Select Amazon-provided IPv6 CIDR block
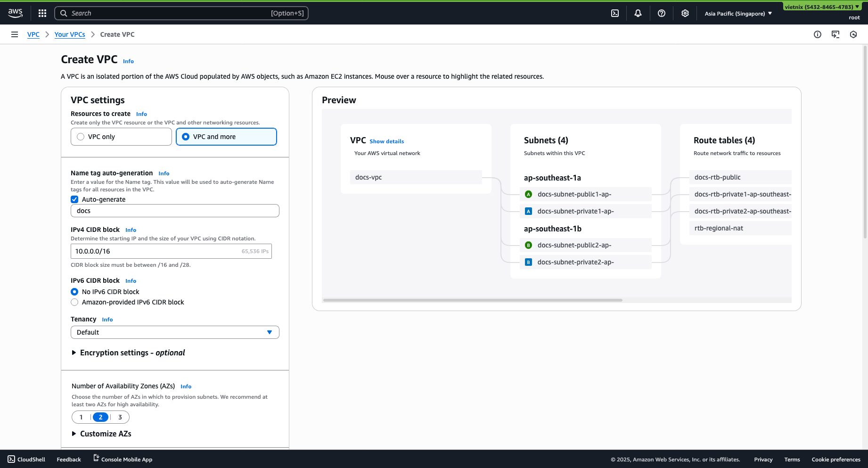Viewport: 868px width, 468px height. point(74,302)
